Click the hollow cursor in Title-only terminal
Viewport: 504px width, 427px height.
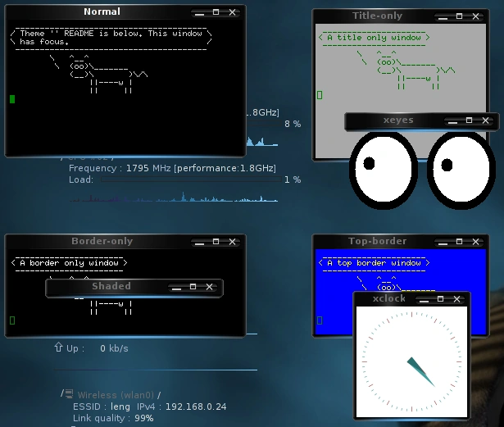[320, 95]
